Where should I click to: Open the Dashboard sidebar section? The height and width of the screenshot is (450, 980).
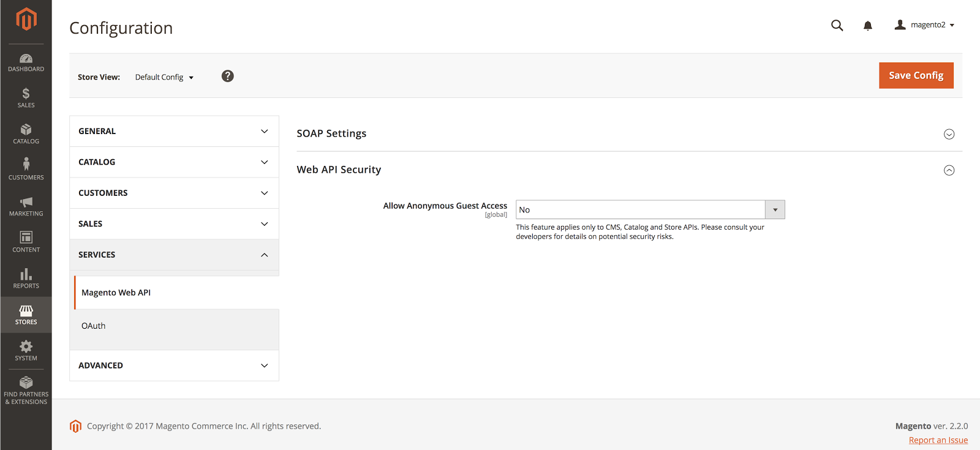point(26,62)
